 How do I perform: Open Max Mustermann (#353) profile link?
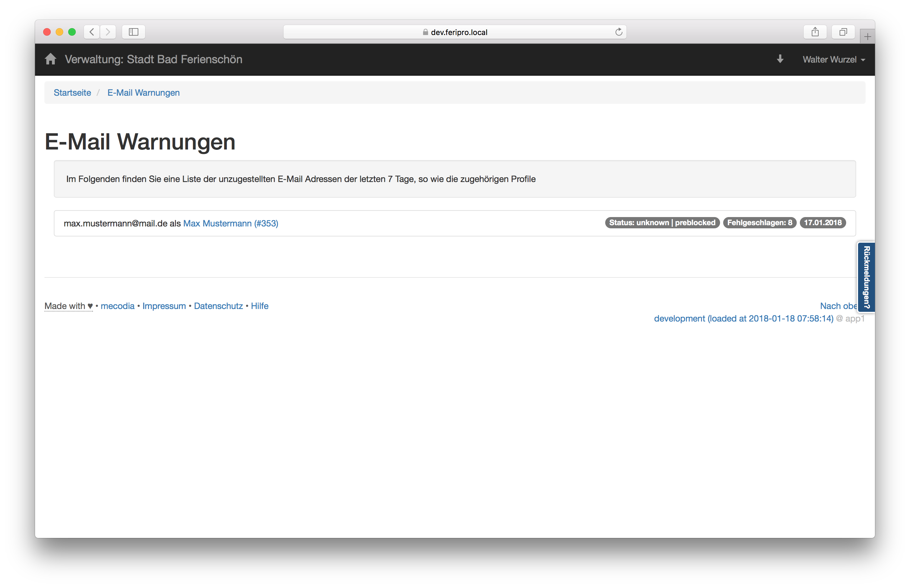(x=230, y=223)
